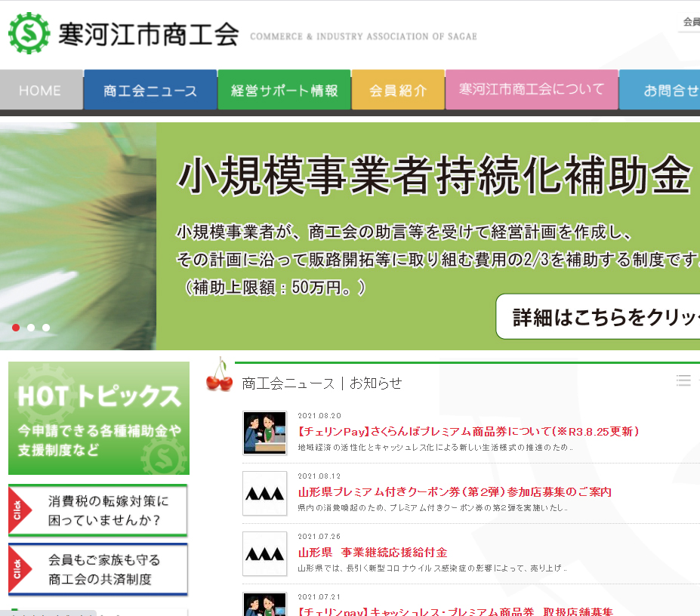Click the 商工会ニュース | お知らせ heading
The width and height of the screenshot is (700, 616).
click(322, 383)
